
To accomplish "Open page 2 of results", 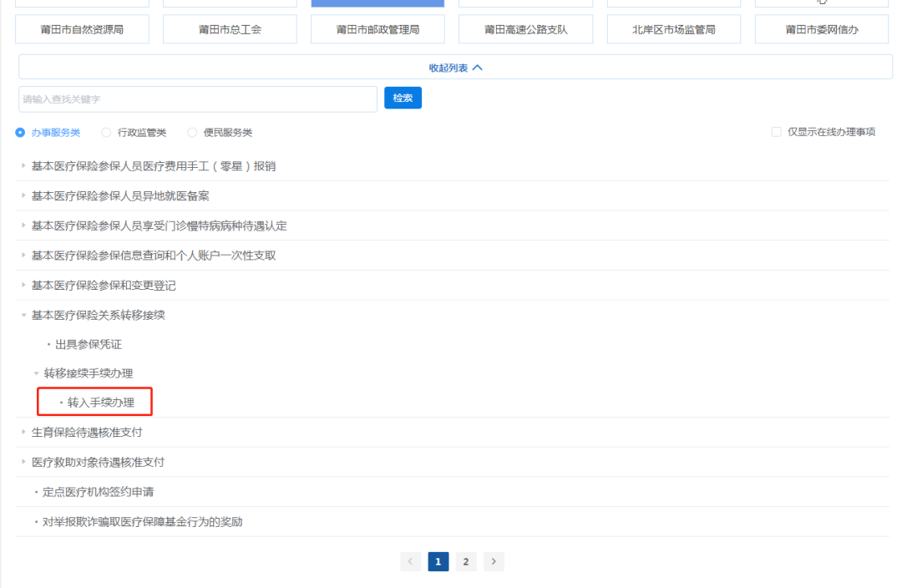I will [x=466, y=561].
